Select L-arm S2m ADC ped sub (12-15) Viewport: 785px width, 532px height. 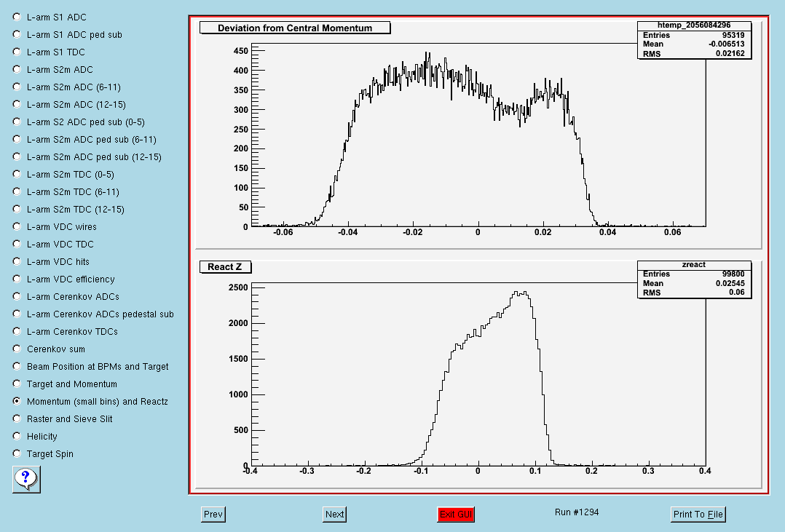(x=17, y=157)
